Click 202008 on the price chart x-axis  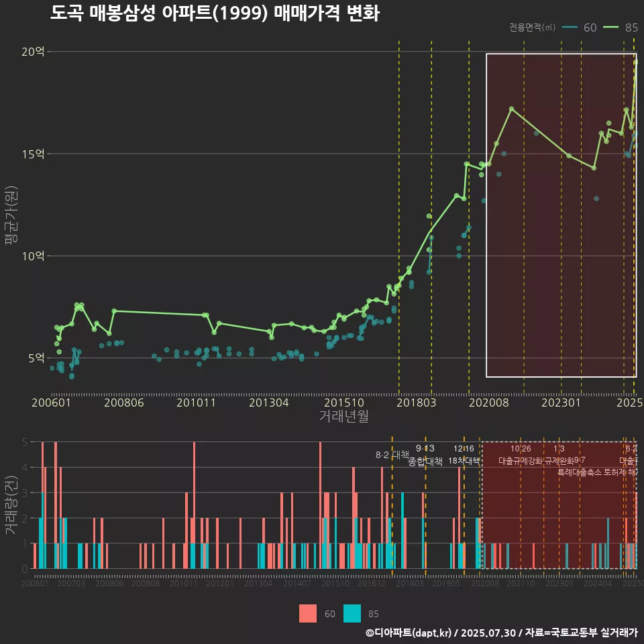click(489, 402)
